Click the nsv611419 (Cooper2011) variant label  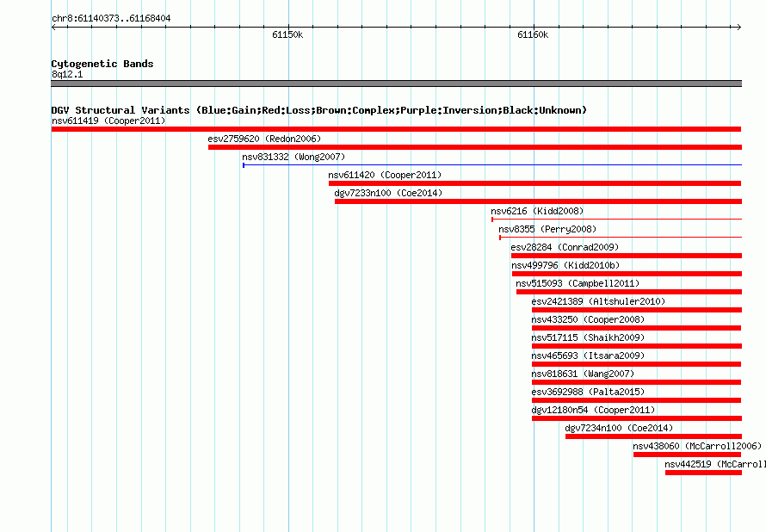click(x=108, y=121)
